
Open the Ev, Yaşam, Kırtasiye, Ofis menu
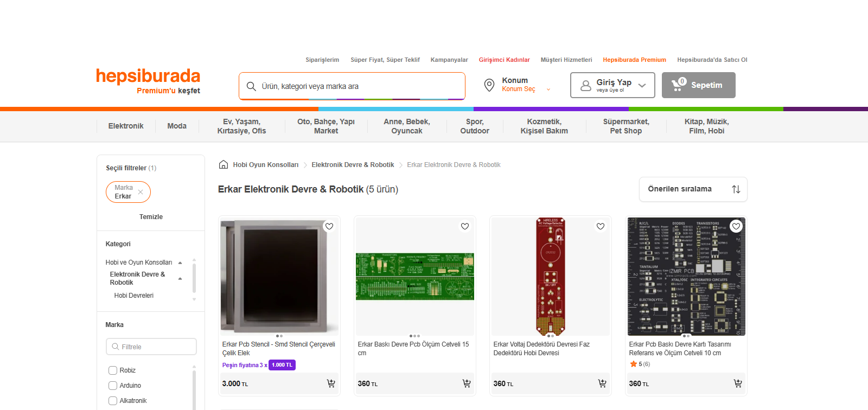pos(241,126)
